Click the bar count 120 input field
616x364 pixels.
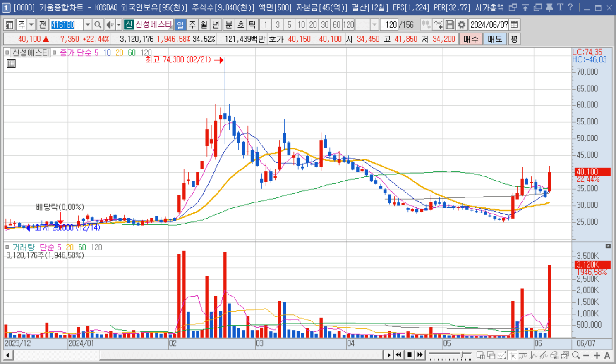390,25
